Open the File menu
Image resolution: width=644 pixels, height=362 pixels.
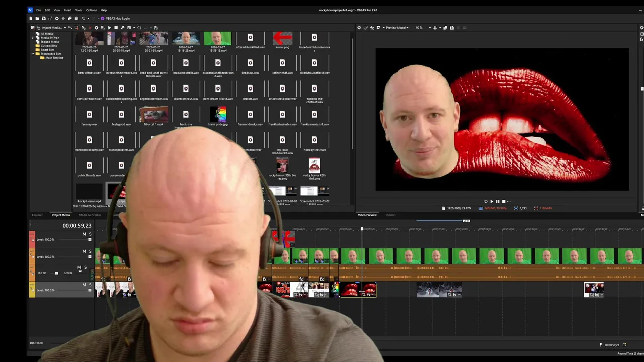[38, 10]
